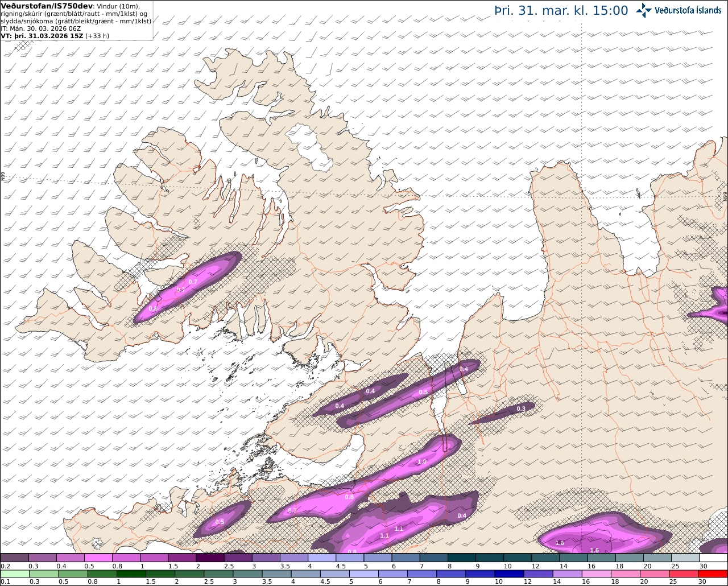
Task: Click the 1.0 precipitation value label on map
Action: pos(422,461)
